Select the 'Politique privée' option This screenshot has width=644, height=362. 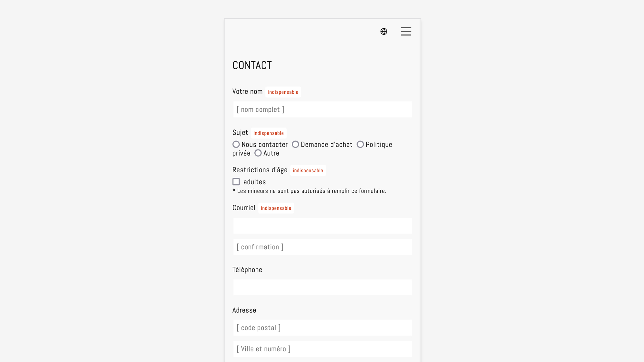coord(360,144)
